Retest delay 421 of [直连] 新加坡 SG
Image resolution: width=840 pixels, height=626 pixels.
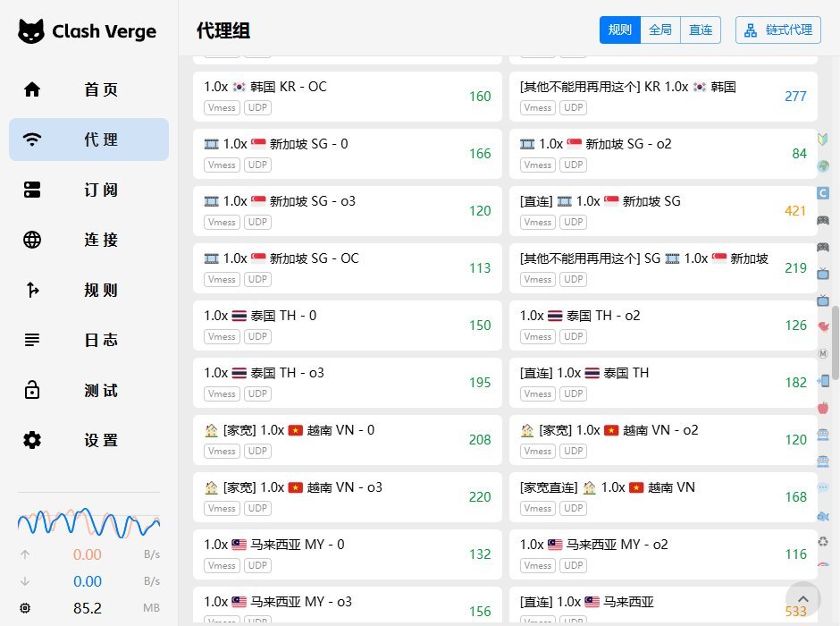pyautogui.click(x=795, y=211)
